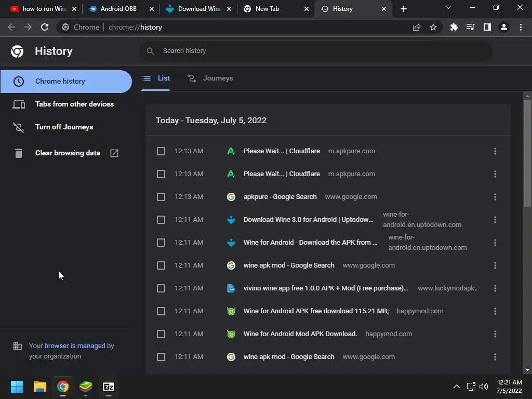Toggle the side panel icon

[x=487, y=27]
